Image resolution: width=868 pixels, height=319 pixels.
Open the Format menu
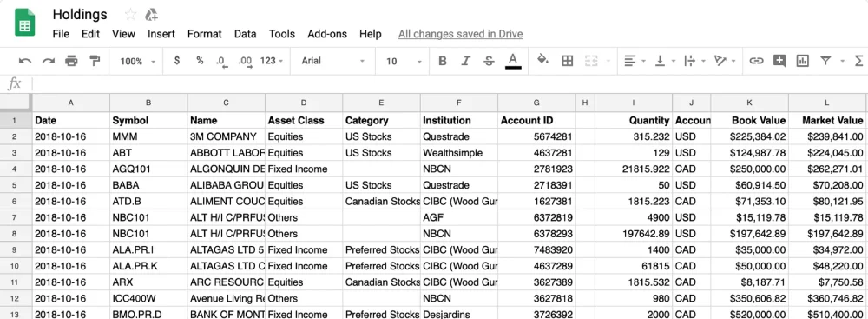point(204,34)
